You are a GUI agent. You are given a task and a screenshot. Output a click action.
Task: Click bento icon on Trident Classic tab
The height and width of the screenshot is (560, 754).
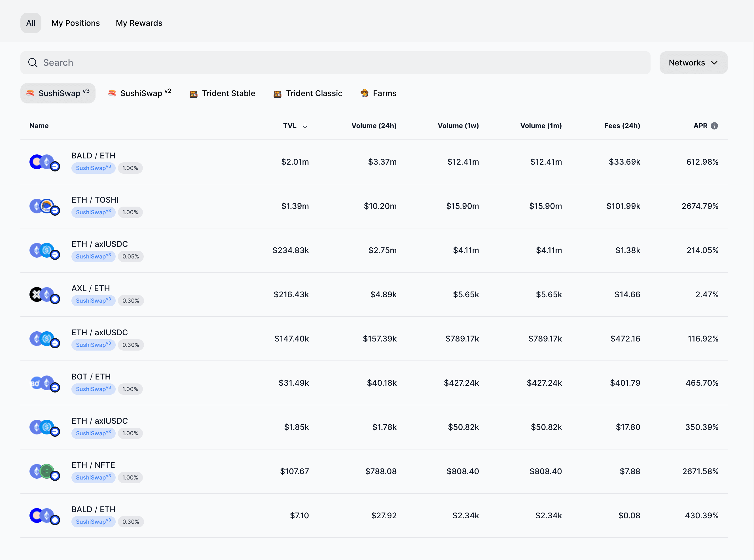(x=277, y=94)
